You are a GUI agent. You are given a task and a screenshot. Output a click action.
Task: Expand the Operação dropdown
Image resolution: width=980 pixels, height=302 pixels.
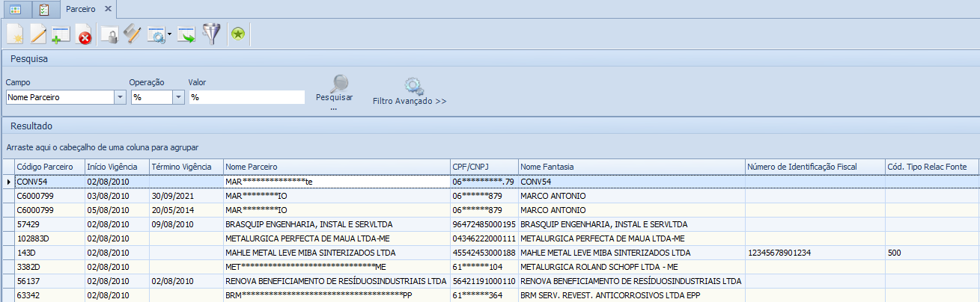pyautogui.click(x=178, y=97)
